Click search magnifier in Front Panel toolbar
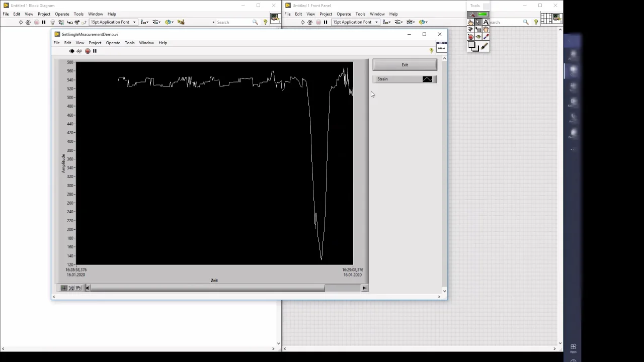 point(526,22)
